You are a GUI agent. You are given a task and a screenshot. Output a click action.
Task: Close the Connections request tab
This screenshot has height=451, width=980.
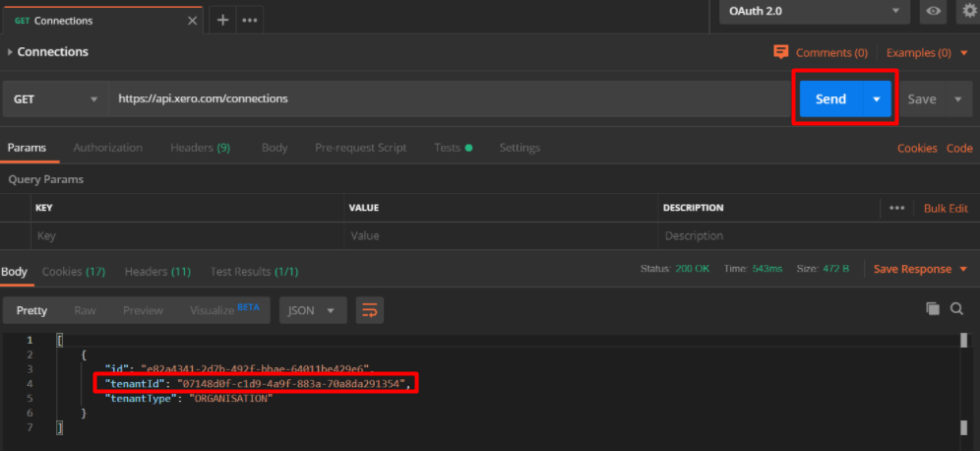[x=193, y=21]
